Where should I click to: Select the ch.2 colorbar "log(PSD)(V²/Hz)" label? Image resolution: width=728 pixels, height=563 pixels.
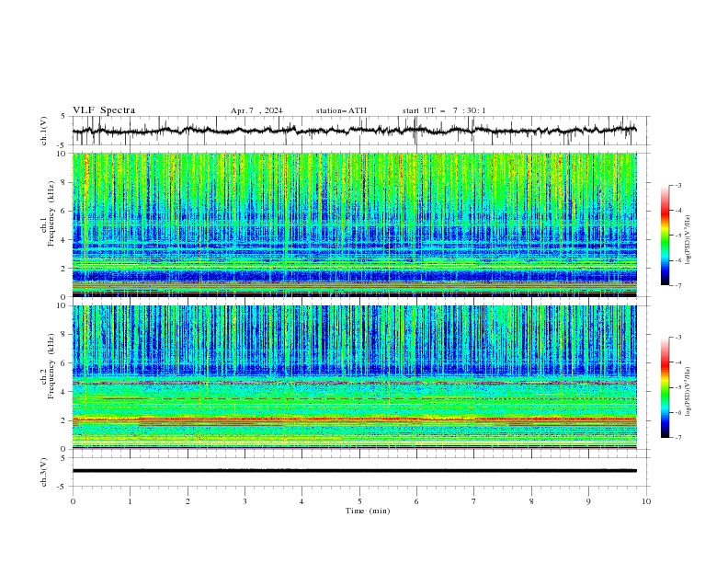pos(688,392)
